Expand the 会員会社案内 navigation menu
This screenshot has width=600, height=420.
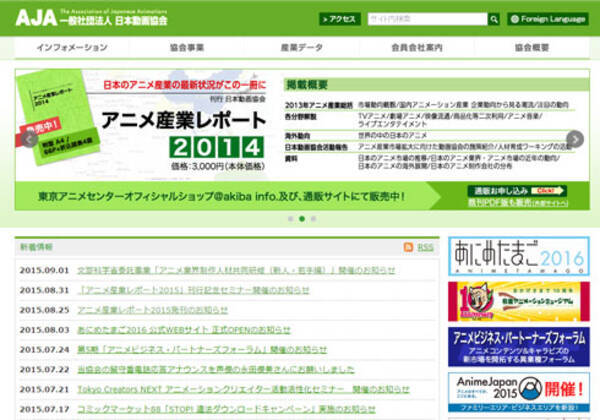pos(416,48)
